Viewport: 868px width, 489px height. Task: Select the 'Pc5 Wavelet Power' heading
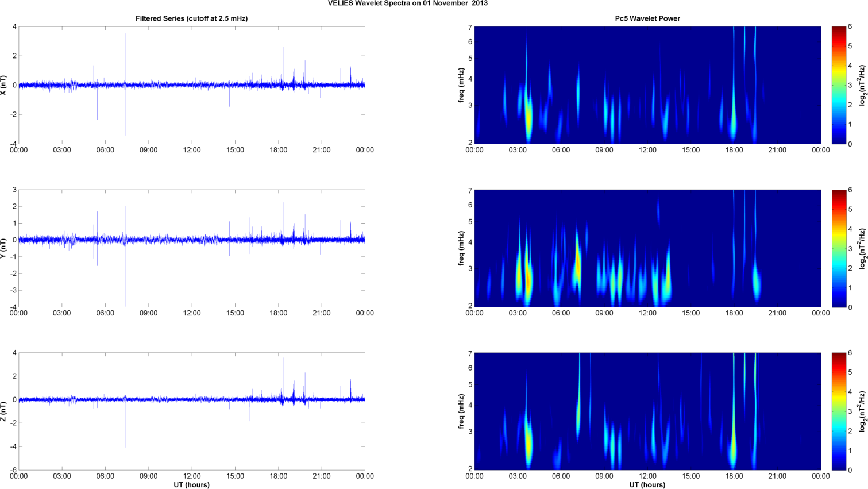(647, 18)
